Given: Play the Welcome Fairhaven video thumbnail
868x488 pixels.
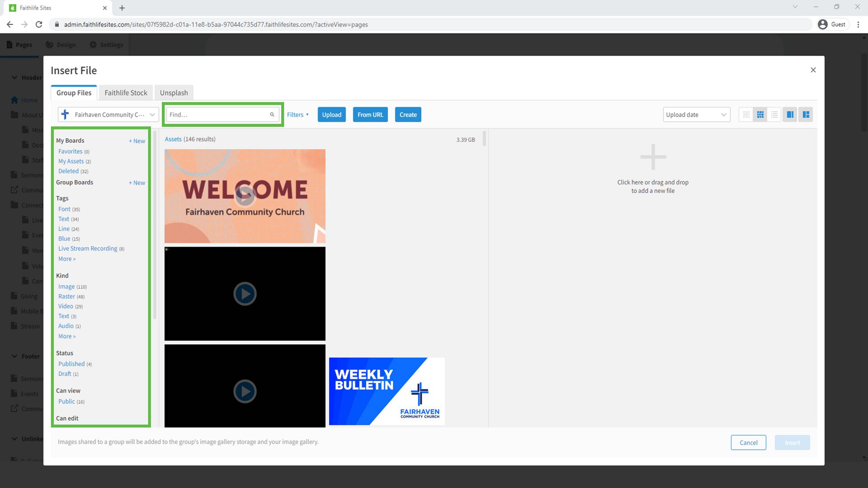Looking at the screenshot, I should tap(245, 196).
